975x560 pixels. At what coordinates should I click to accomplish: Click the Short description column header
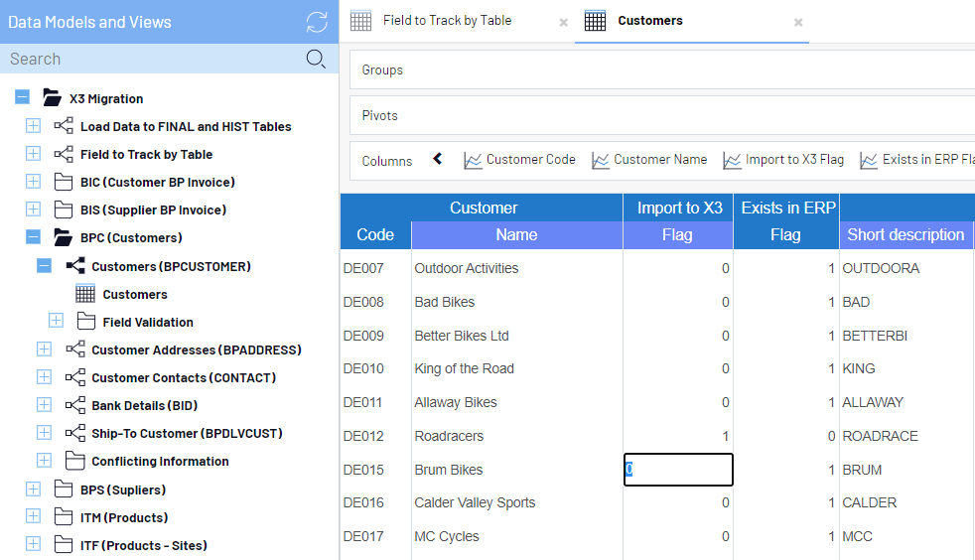click(x=905, y=235)
